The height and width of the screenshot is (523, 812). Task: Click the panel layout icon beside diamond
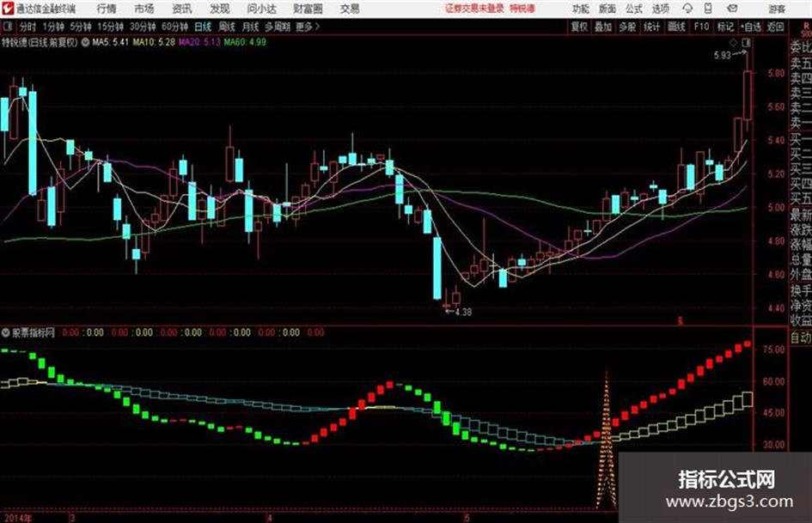746,43
